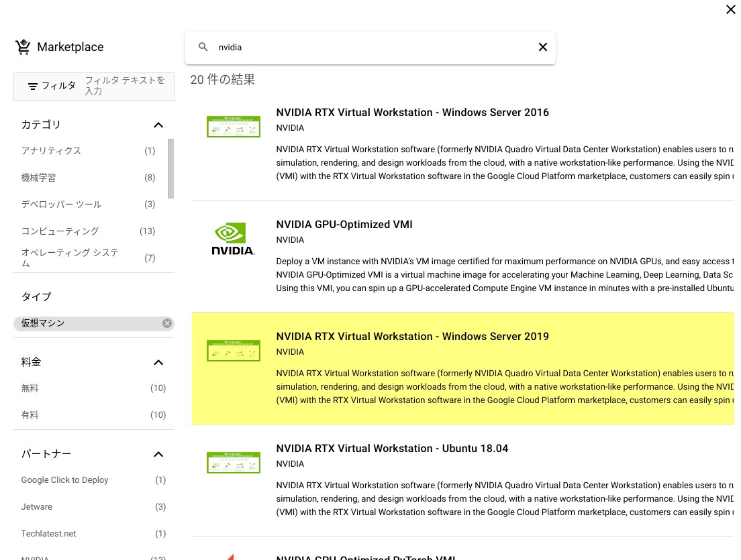Image resolution: width=741 pixels, height=560 pixels.
Task: Filter by コンピューティング category
Action: [89, 231]
